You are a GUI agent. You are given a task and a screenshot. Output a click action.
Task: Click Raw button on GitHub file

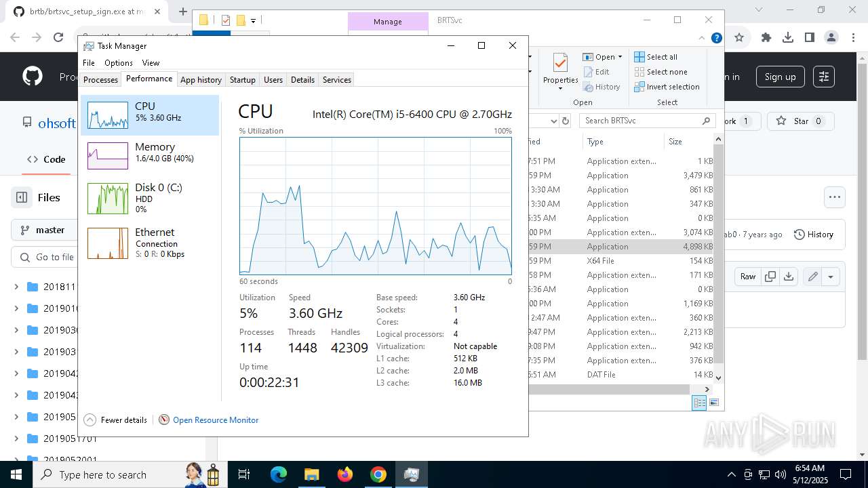point(748,277)
